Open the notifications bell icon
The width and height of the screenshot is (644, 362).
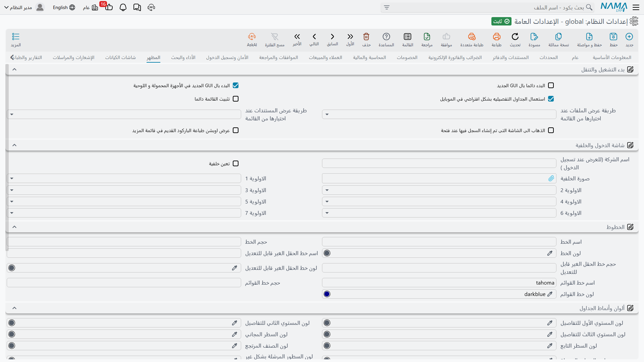coord(123,7)
